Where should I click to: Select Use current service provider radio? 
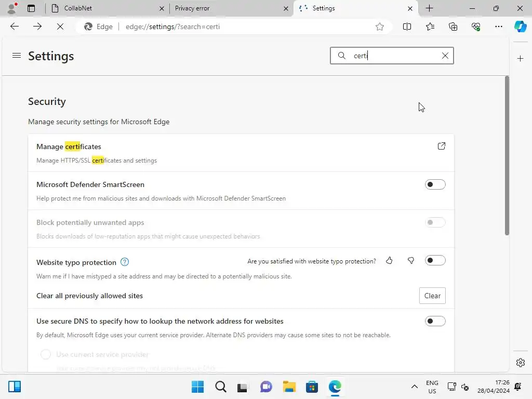(46, 354)
